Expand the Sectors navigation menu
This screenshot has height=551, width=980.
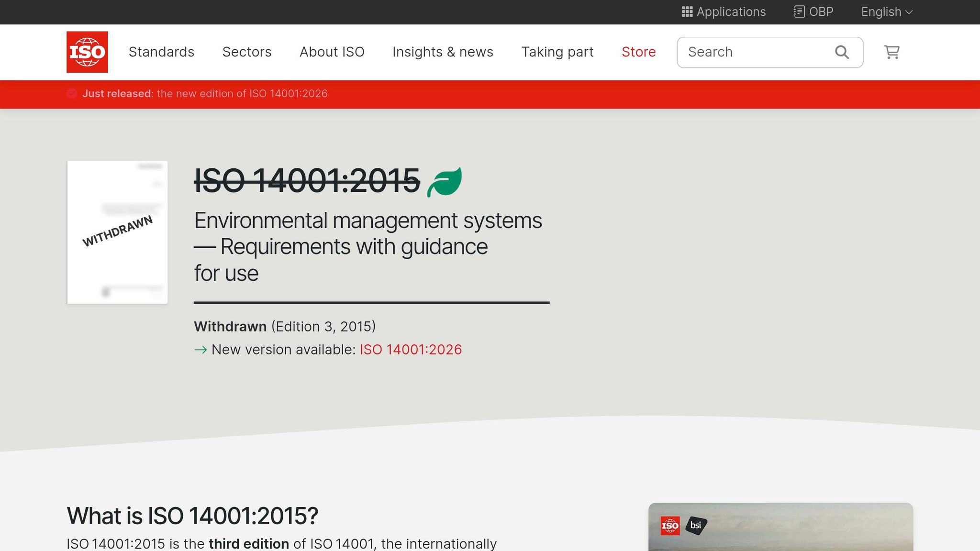[x=247, y=52]
